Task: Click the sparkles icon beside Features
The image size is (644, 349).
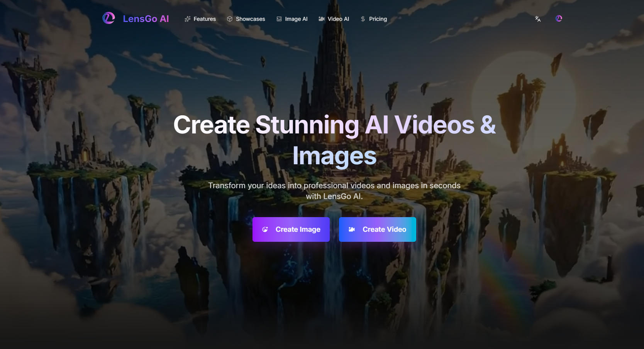Action: point(188,19)
